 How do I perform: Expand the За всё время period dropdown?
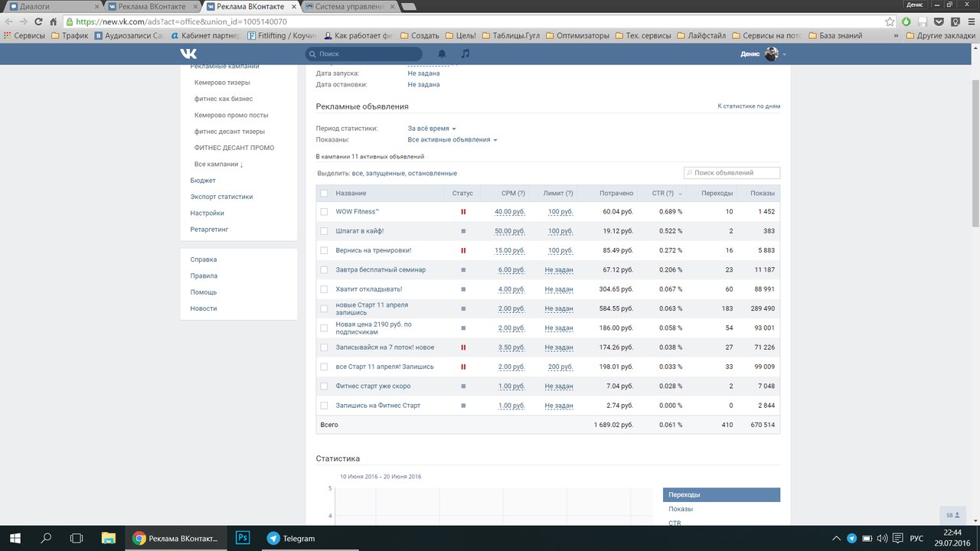(x=432, y=129)
